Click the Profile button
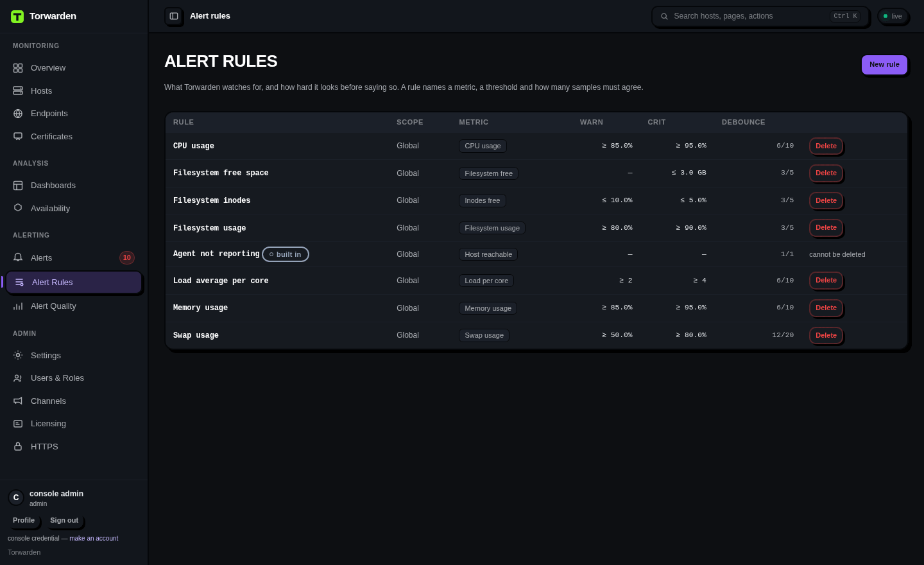This screenshot has height=565, width=924. point(24,521)
